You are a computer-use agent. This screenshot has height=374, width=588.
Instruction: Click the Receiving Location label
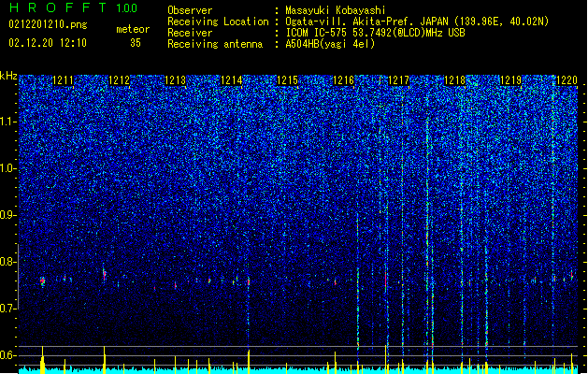click(218, 22)
